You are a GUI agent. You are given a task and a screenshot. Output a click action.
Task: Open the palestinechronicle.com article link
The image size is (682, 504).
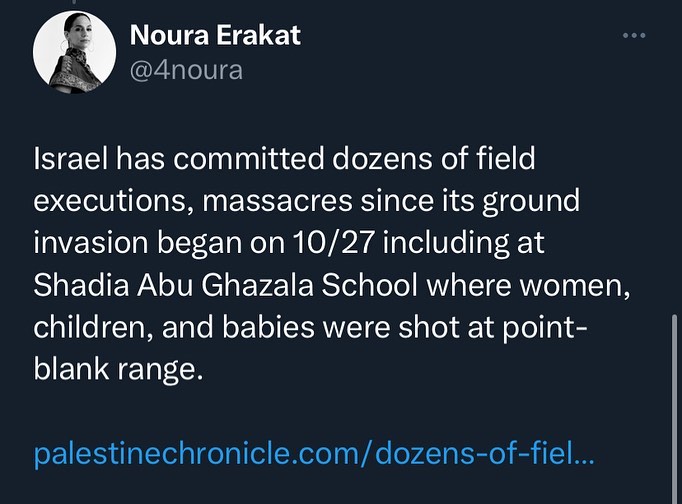313,454
